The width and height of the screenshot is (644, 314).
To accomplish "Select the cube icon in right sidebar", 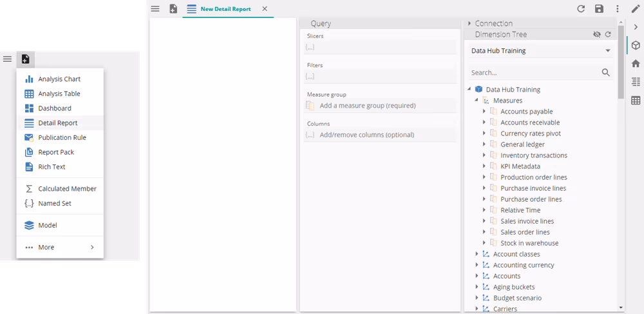I will click(636, 45).
